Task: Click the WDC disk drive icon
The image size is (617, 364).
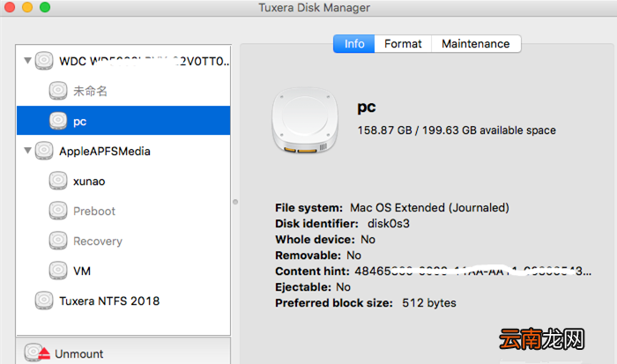Action: coord(44,61)
